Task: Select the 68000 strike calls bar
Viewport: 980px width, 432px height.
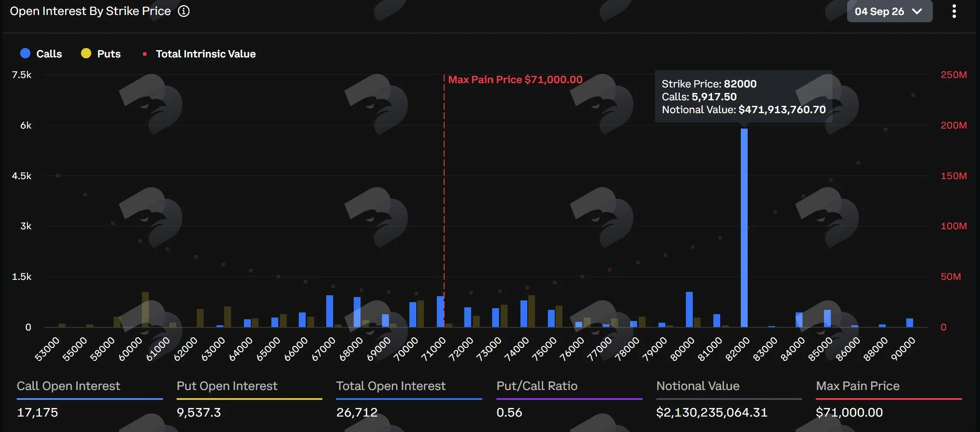Action: (357, 312)
